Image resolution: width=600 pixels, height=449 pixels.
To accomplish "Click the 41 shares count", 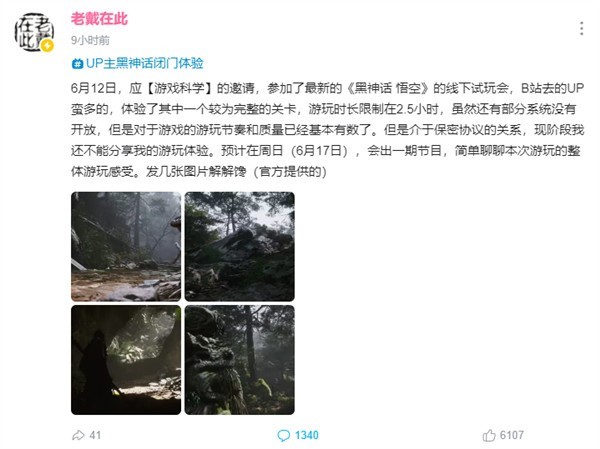I will pyautogui.click(x=95, y=435).
